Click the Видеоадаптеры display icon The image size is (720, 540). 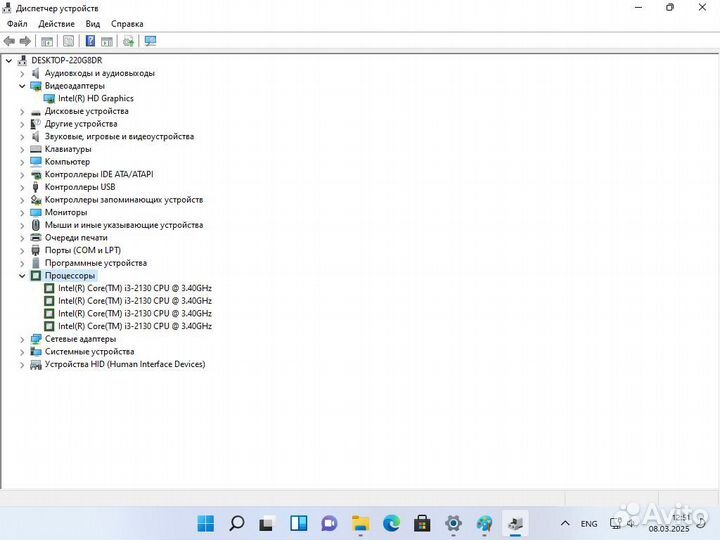(x=36, y=86)
